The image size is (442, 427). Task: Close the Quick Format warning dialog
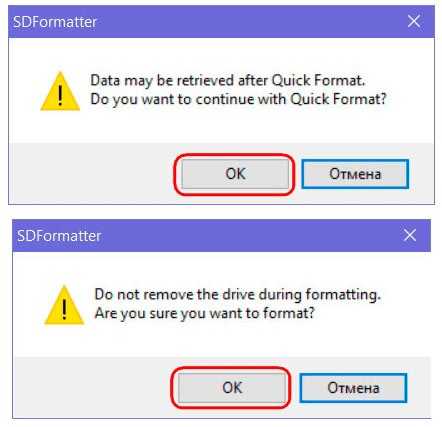[414, 22]
